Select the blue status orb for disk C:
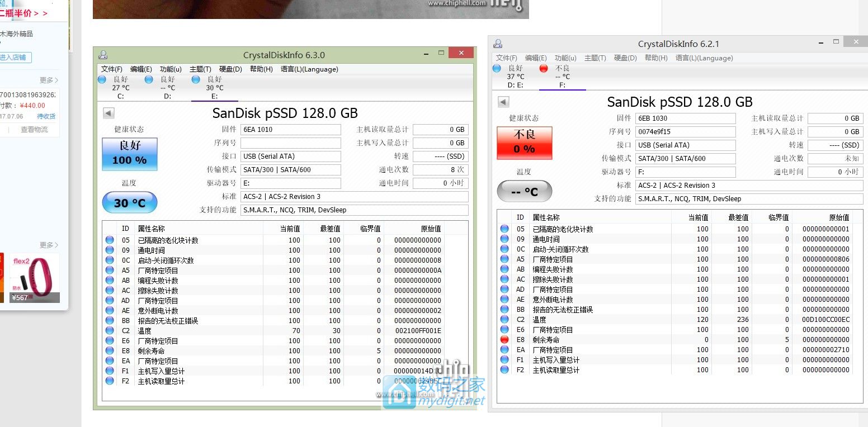The image size is (868, 427). click(x=102, y=79)
